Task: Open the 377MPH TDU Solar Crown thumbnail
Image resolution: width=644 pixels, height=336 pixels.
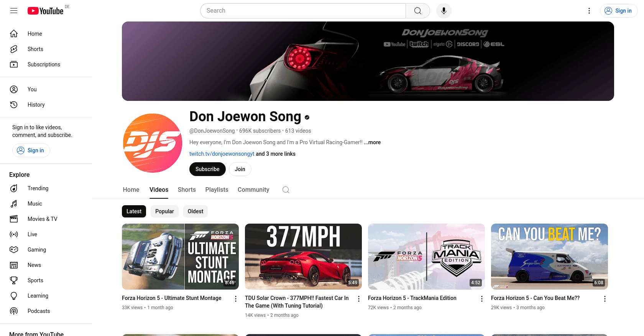Action: click(x=303, y=256)
